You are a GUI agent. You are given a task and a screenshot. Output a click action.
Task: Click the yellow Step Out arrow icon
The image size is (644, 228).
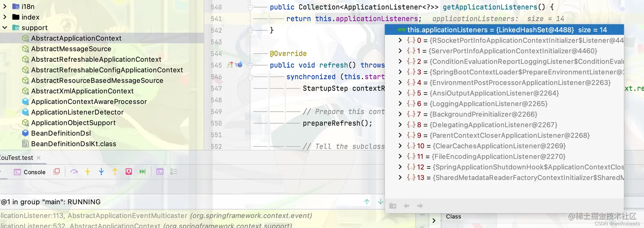point(115,172)
